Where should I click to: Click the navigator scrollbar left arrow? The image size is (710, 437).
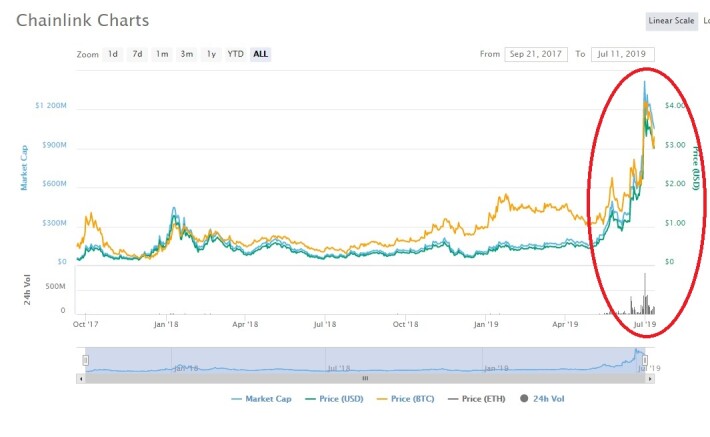(82, 379)
